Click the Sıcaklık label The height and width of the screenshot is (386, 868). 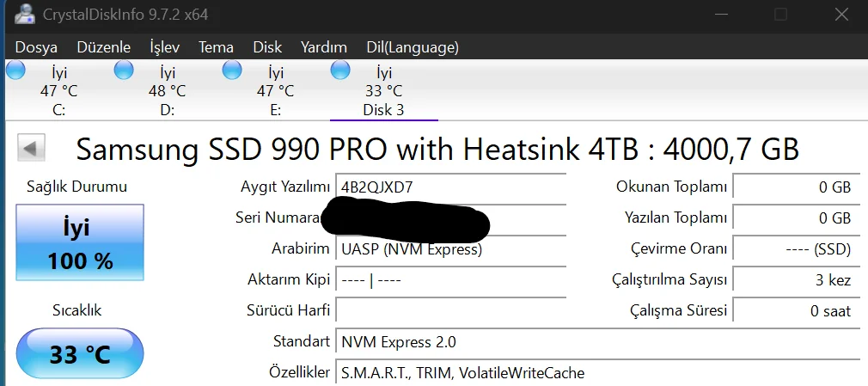click(x=77, y=310)
